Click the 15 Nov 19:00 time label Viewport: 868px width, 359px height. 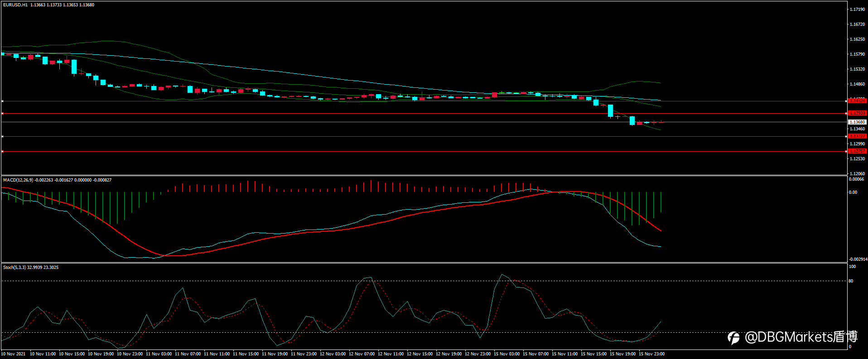[x=622, y=354]
